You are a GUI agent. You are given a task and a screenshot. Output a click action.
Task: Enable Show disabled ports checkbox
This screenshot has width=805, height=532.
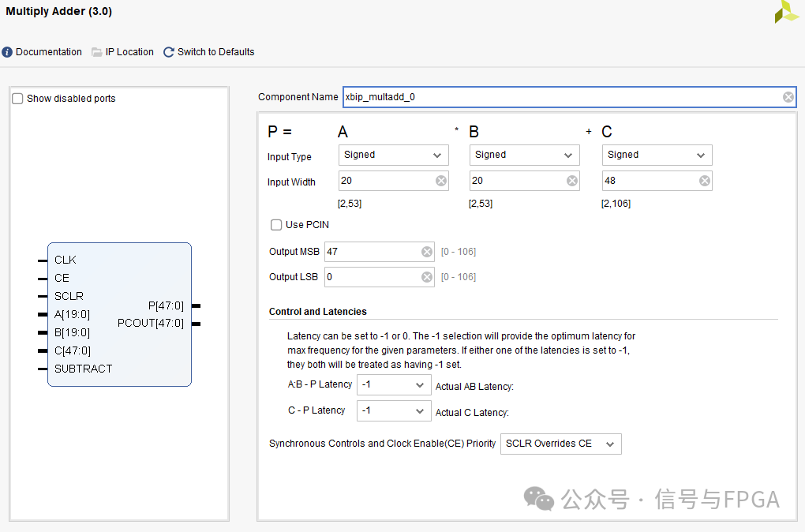[x=17, y=99]
